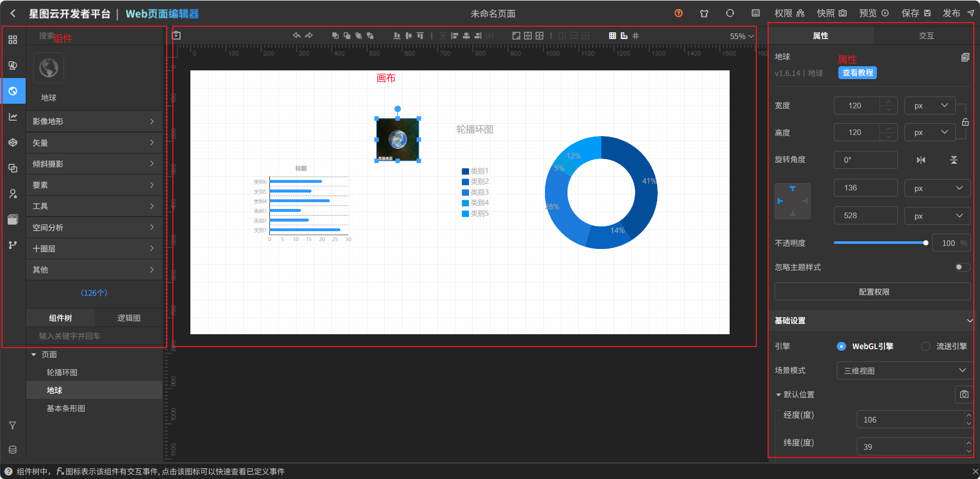The width and height of the screenshot is (980, 479).
Task: Click the orange help question-mark icon
Action: click(678, 13)
